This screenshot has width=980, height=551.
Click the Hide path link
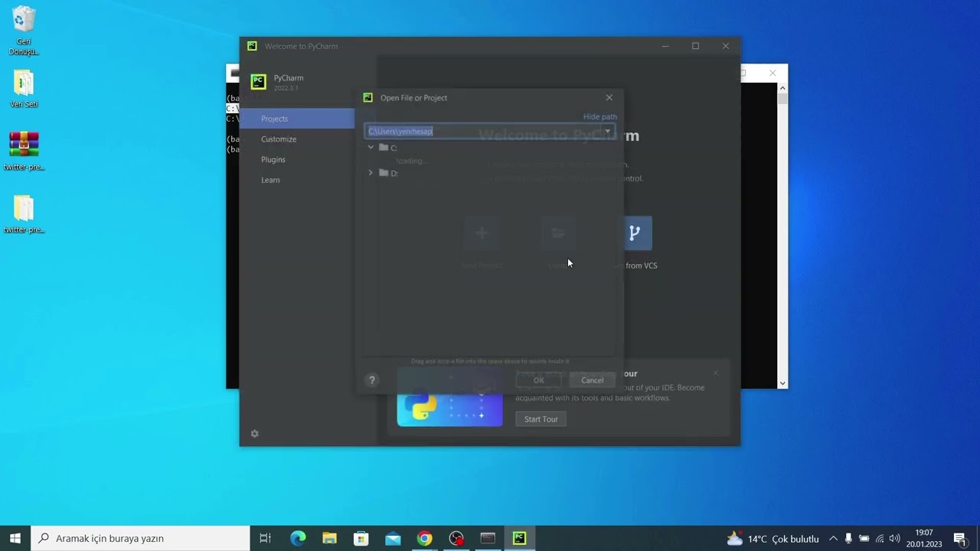click(599, 116)
